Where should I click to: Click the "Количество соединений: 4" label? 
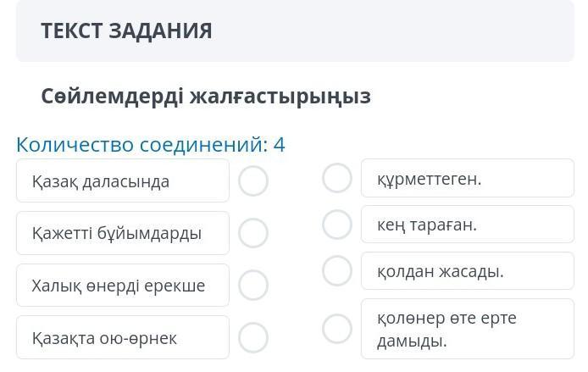coord(151,144)
